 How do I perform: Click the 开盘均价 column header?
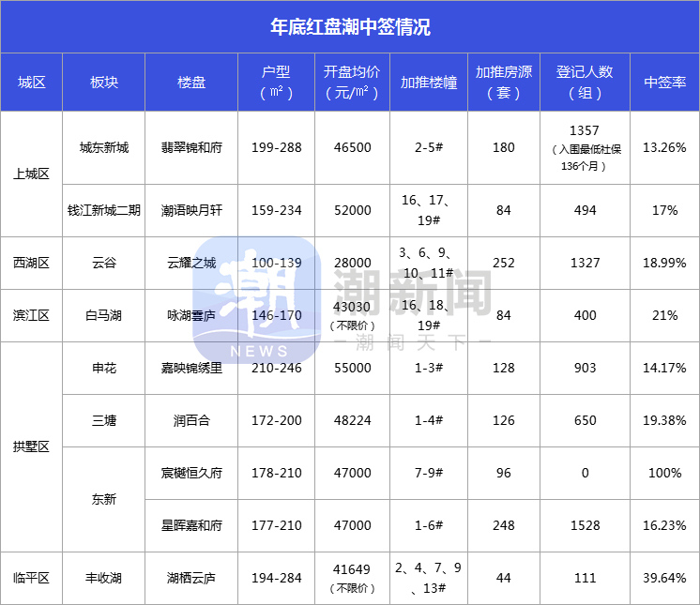click(x=352, y=83)
